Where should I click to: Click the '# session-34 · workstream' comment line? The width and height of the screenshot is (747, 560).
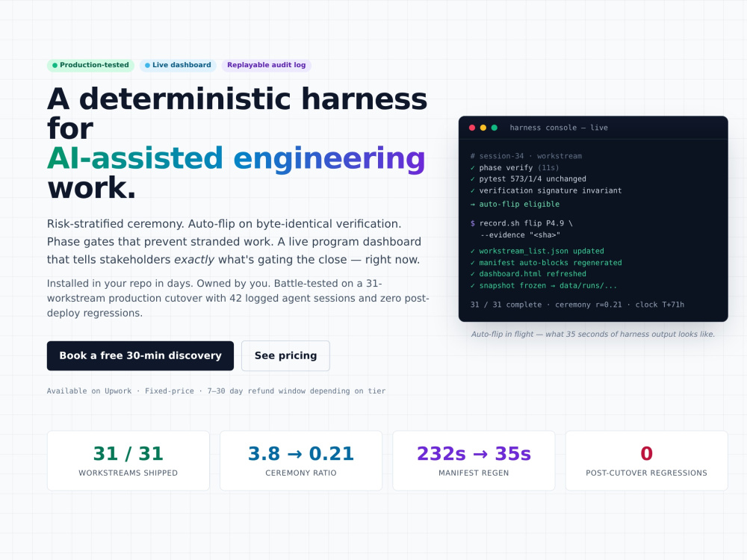coord(526,156)
